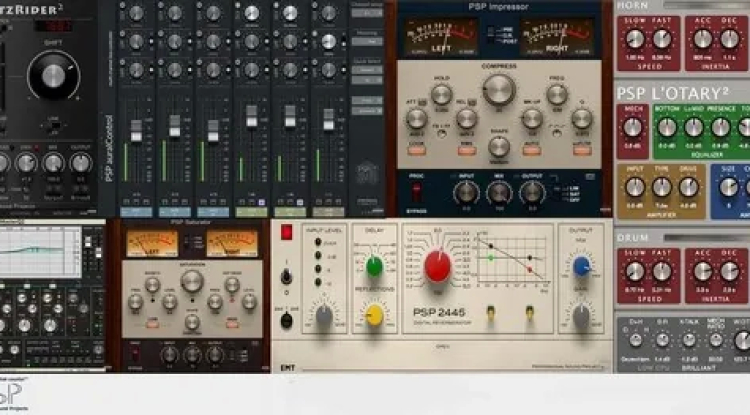The image size is (750, 415).
Task: Click the PSP logo at bottom left
Action: 13,395
